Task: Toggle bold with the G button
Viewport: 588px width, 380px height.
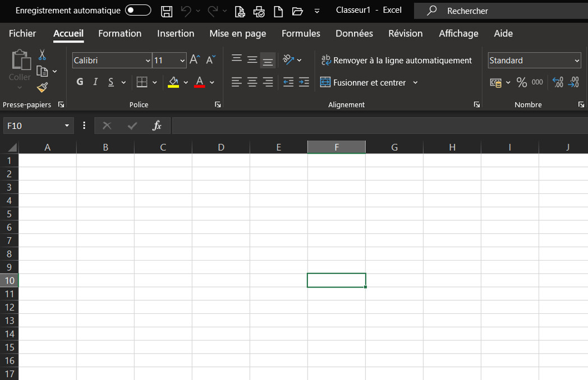Action: pos(80,82)
